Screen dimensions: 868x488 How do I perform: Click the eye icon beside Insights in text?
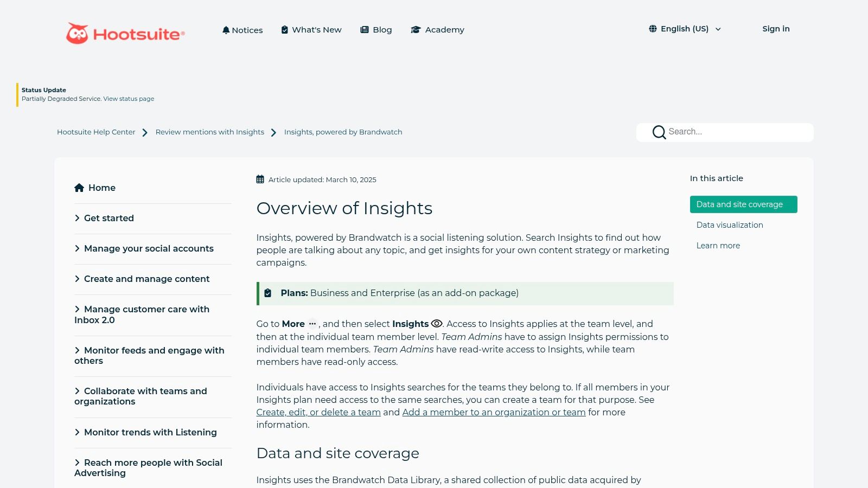pos(437,323)
